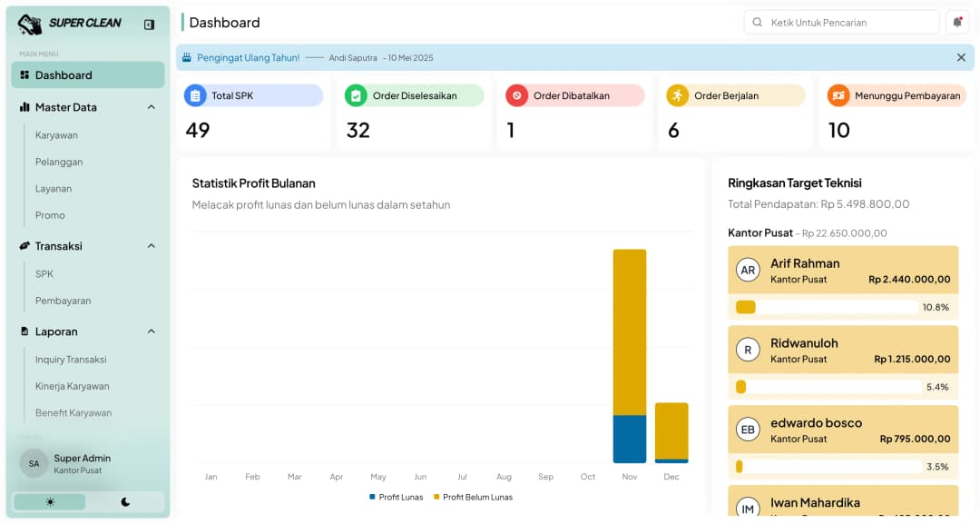Collapse the Master Data menu section
Screen dimensions: 980x524
click(x=151, y=107)
